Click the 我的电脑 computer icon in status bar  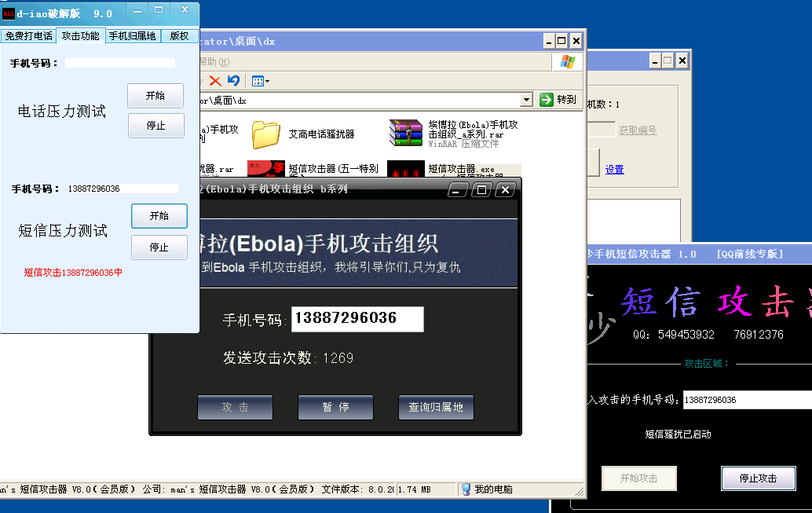click(466, 489)
